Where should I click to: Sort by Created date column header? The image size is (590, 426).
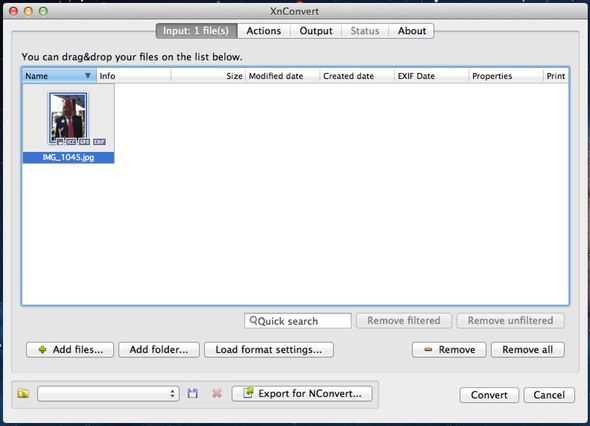tap(357, 76)
